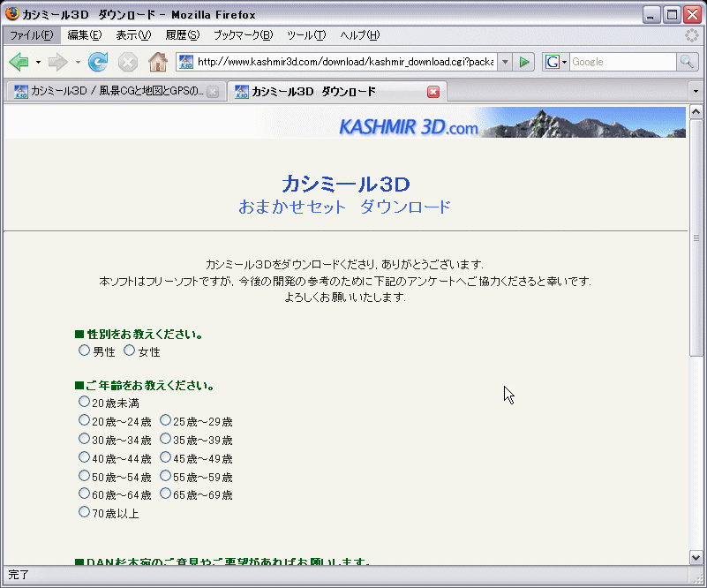Click the Stop loading icon
Screen dimensions: 707x588
pos(128,62)
